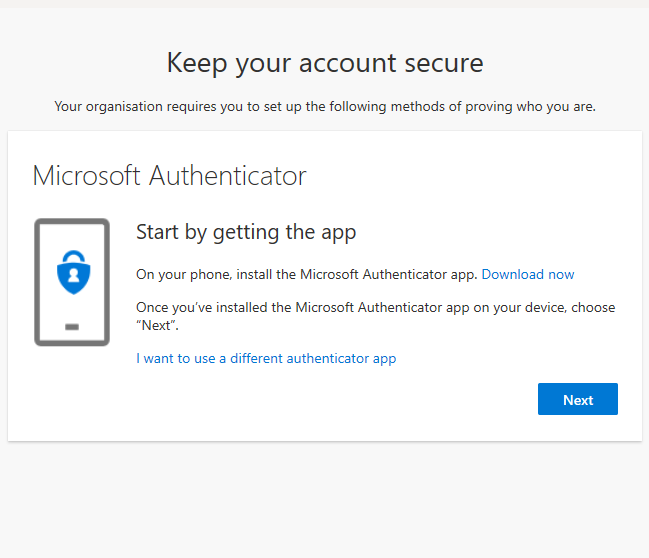Click the 'Once you've installed' paragraph
Viewport: 649px width, 558px height.
375,316
